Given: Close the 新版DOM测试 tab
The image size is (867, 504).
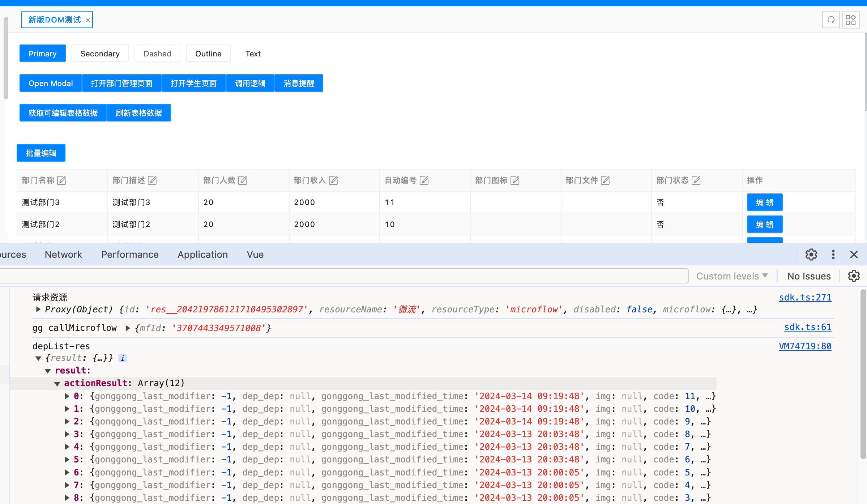Looking at the screenshot, I should click(88, 20).
